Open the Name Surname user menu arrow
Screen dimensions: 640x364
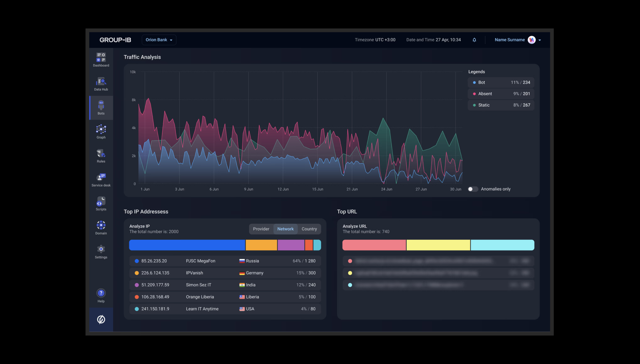(x=540, y=40)
